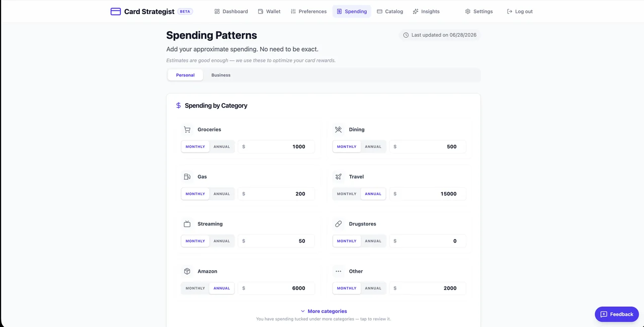The height and width of the screenshot is (327, 644).
Task: Set Groceries to Monthly
Action: click(x=195, y=147)
